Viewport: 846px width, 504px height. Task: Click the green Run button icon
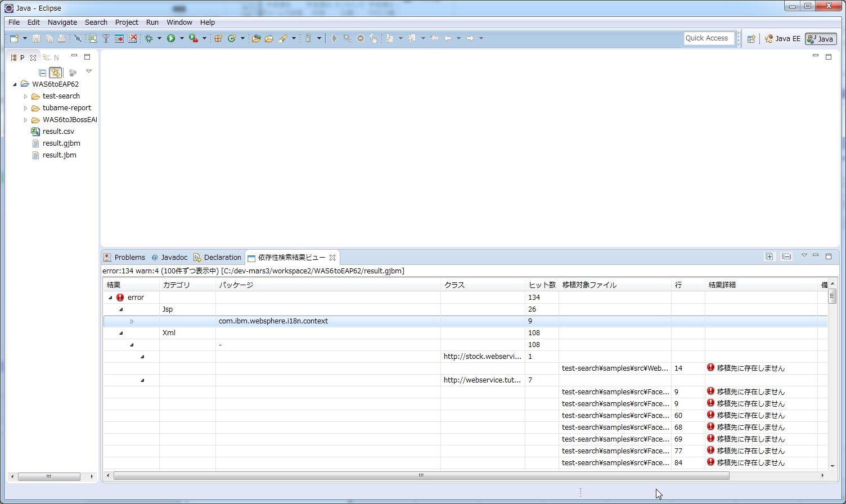click(171, 38)
